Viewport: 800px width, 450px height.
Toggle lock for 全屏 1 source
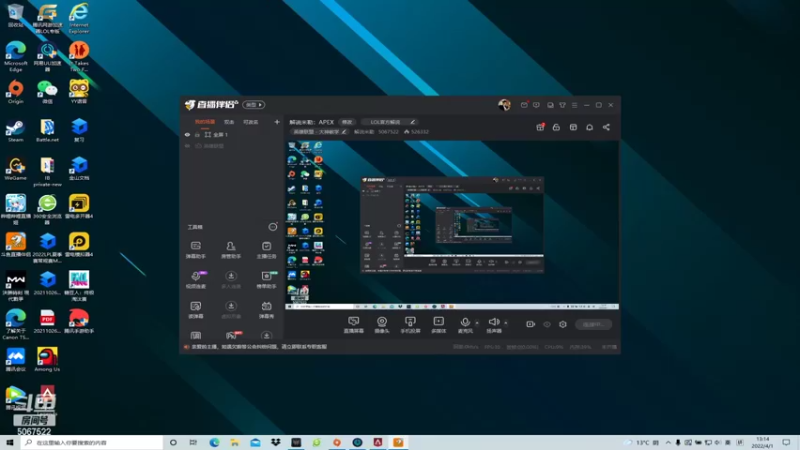(x=197, y=135)
